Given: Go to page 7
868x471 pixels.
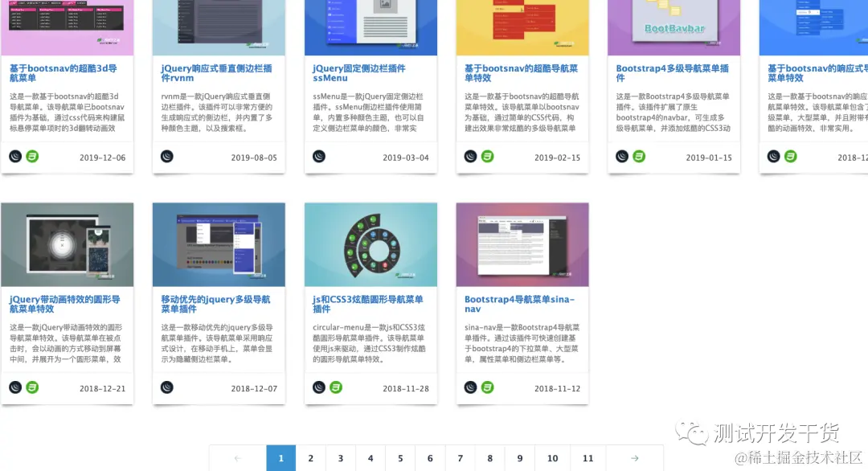Looking at the screenshot, I should 460,458.
